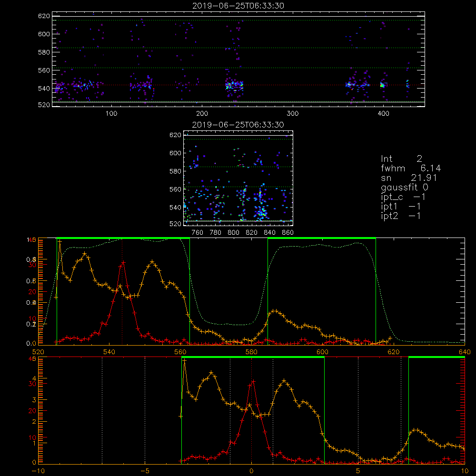The image size is (476, 476).
Task: Click y-axis label 600 on top image
Action: [44, 34]
